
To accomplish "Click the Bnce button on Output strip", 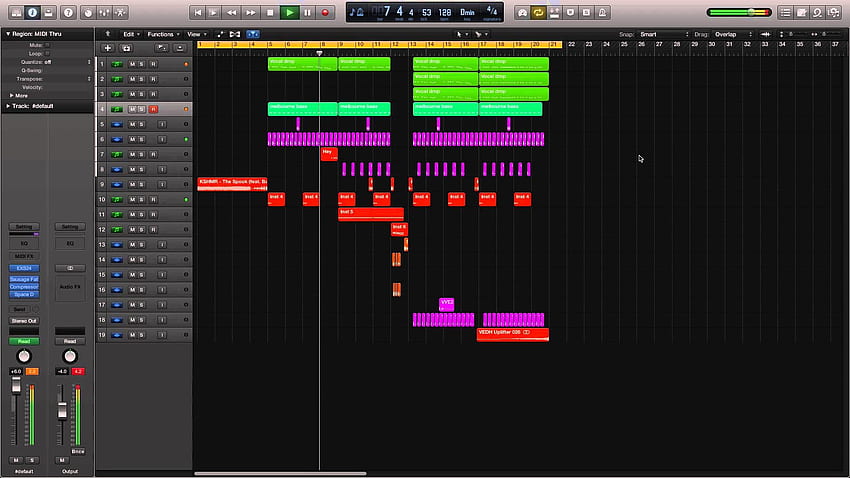I will [x=78, y=451].
